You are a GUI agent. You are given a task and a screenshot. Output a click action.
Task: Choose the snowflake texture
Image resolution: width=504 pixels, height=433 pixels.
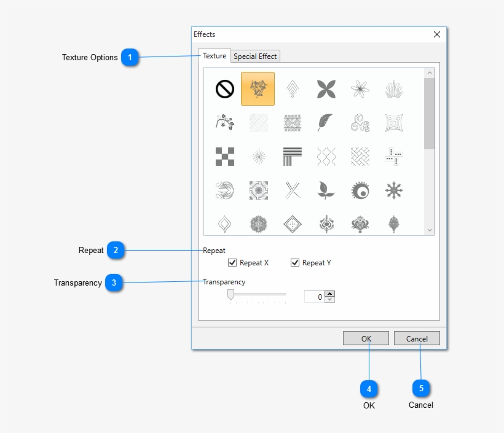[393, 190]
